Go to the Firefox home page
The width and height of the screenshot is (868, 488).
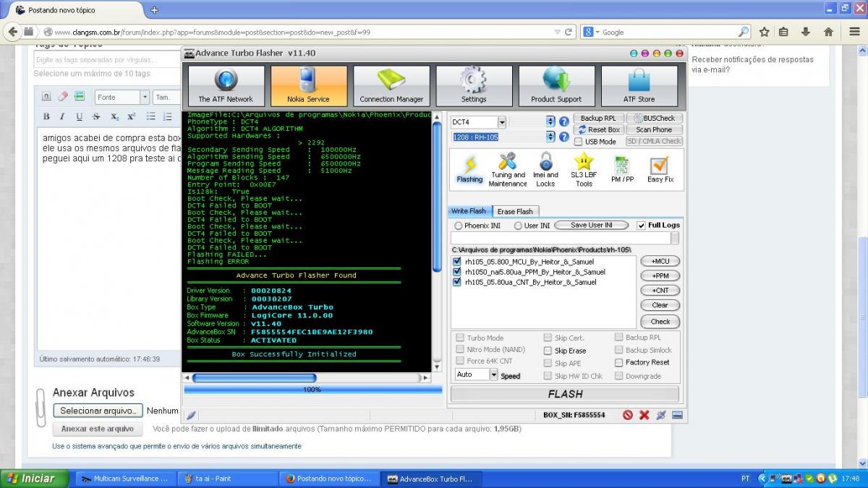(x=828, y=32)
